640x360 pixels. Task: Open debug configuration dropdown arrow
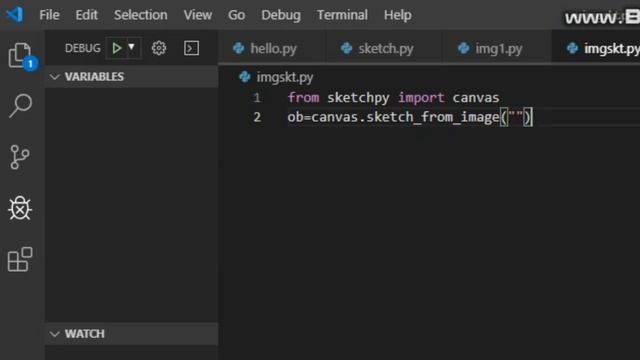pyautogui.click(x=131, y=47)
